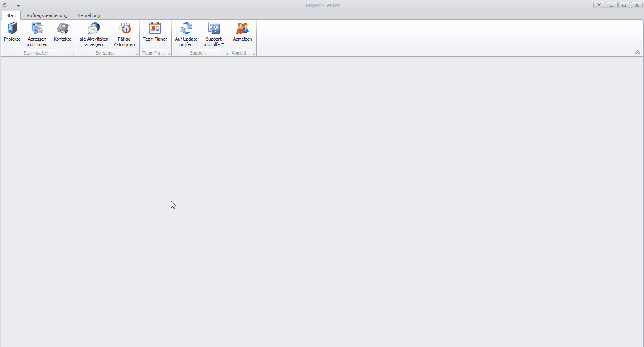Click the Sonstiges group launcher corner
Viewport: 644px width, 347px height.
(x=137, y=54)
